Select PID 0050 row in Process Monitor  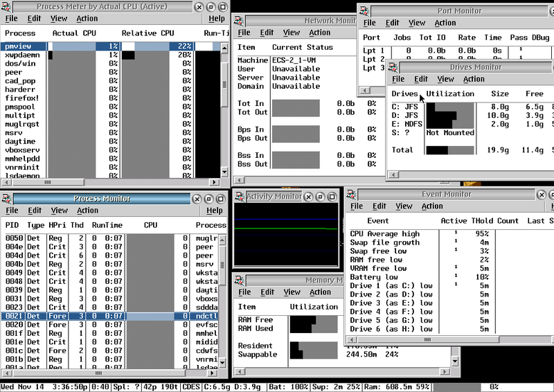click(110, 238)
